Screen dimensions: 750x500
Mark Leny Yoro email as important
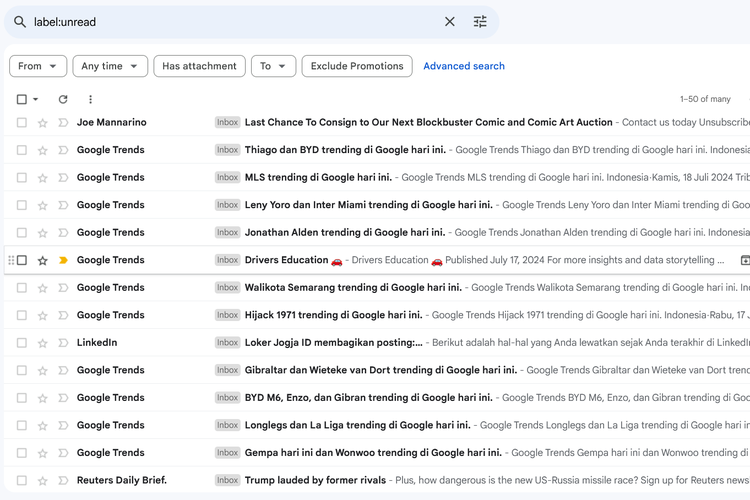[63, 205]
